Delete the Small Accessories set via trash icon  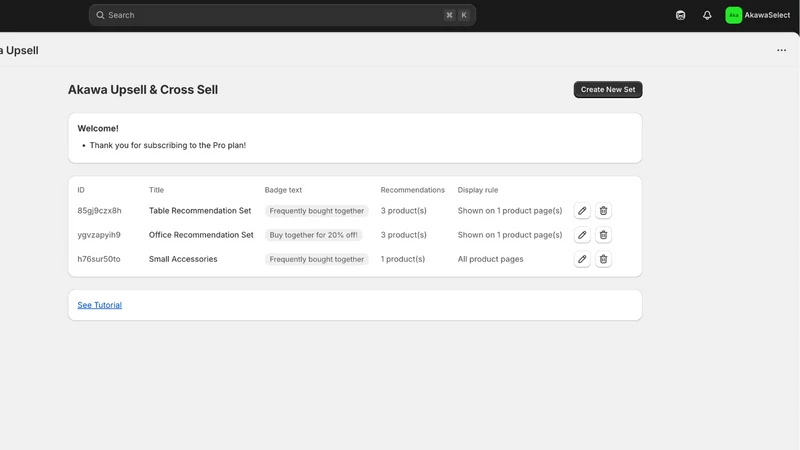[x=603, y=259]
